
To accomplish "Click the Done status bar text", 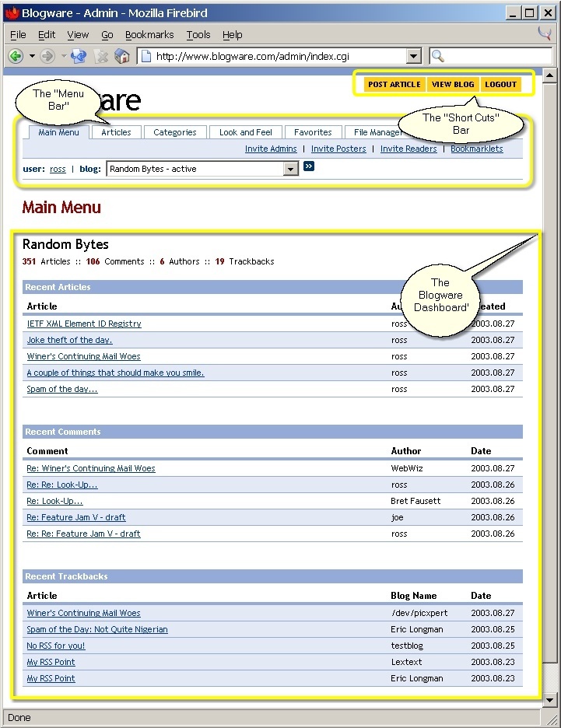I will coord(19,717).
